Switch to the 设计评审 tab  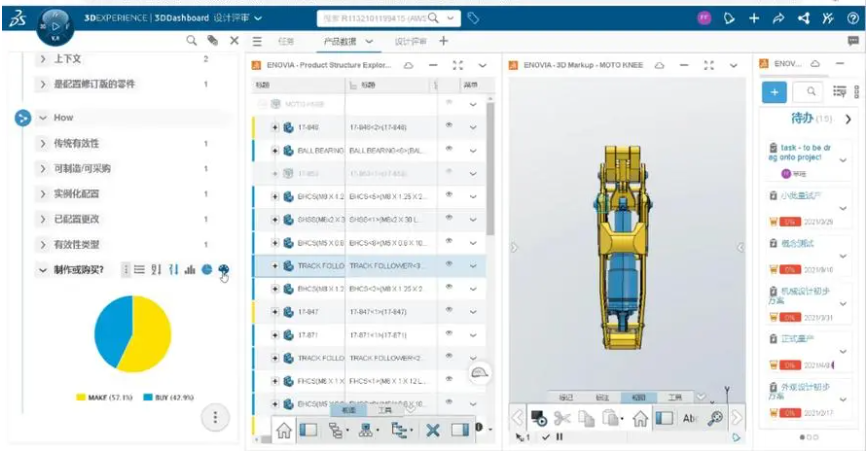tap(410, 41)
